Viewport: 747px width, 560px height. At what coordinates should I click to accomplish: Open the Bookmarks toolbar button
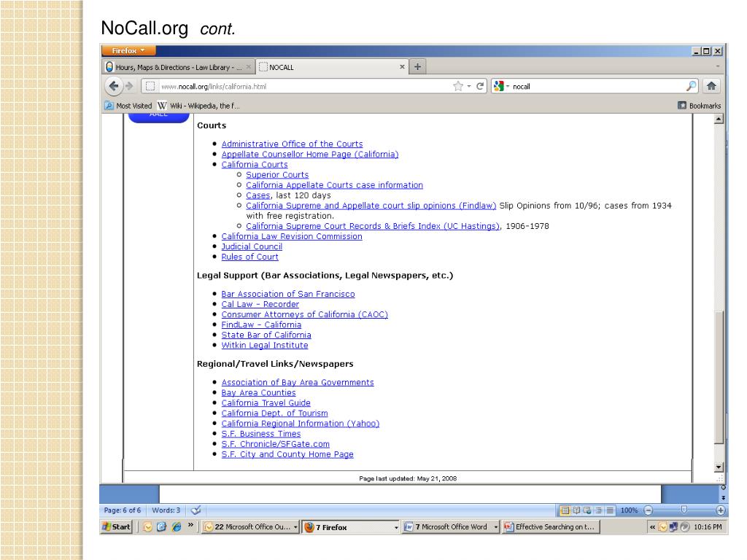point(700,106)
